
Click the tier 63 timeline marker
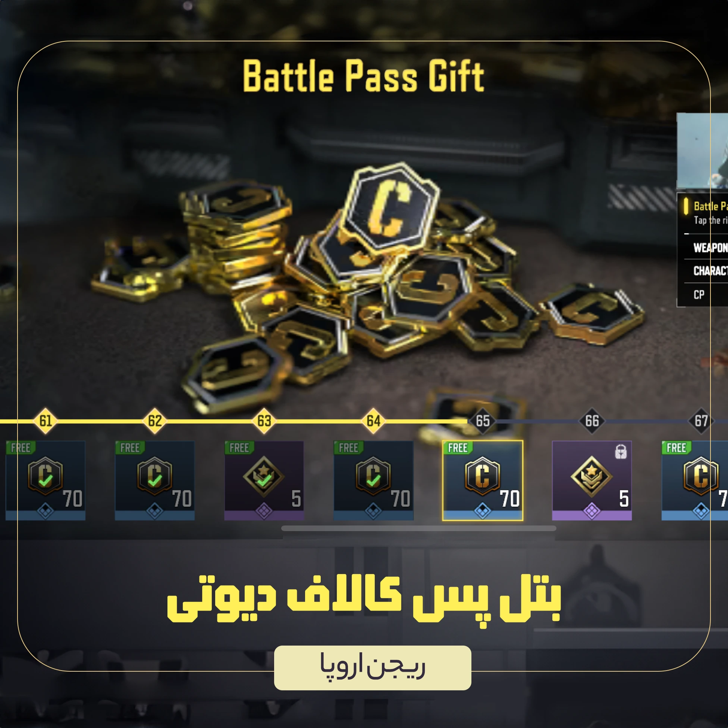264,421
